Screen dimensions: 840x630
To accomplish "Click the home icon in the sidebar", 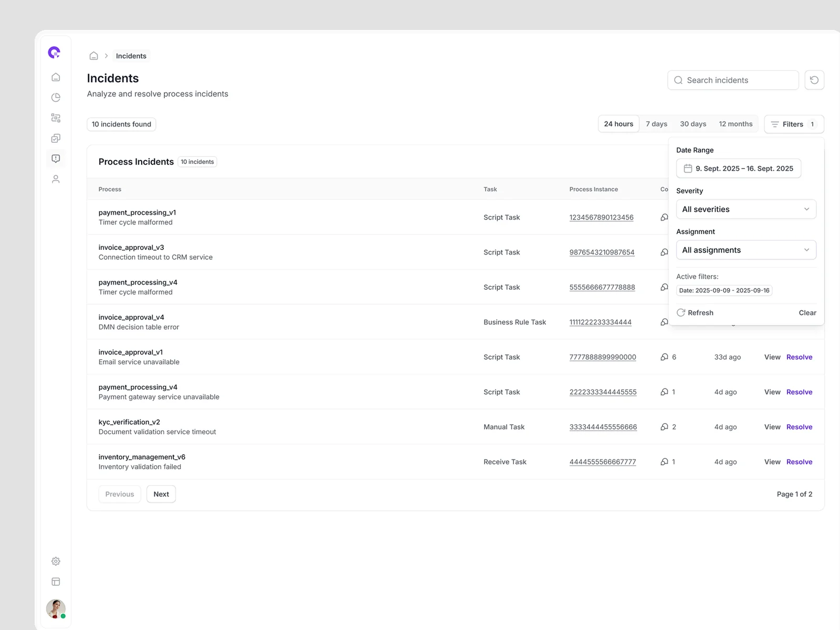I will coord(56,77).
